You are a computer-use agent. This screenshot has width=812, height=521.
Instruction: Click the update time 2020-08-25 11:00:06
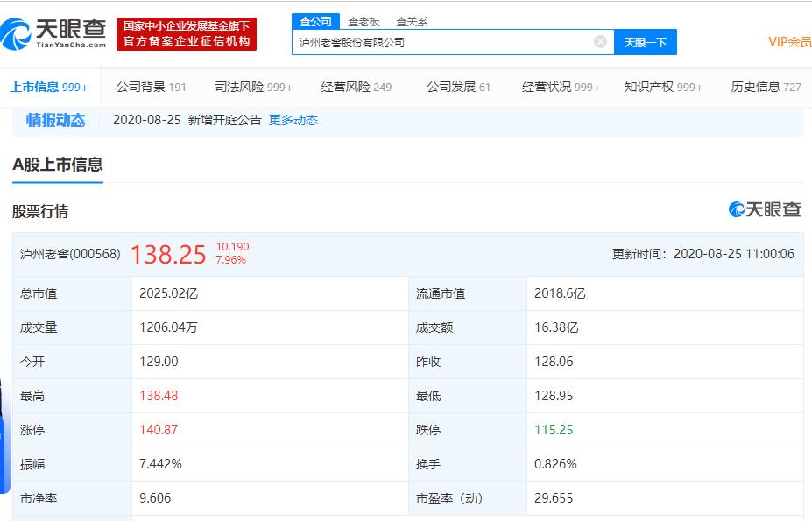(734, 254)
